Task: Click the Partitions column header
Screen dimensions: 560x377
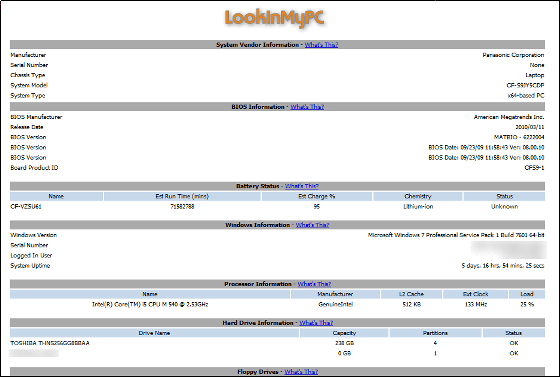Action: (x=435, y=333)
